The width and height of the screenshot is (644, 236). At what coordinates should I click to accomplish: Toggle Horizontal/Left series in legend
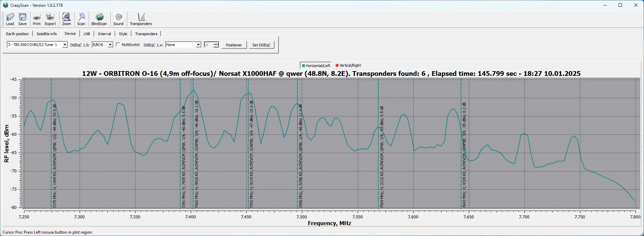click(316, 65)
